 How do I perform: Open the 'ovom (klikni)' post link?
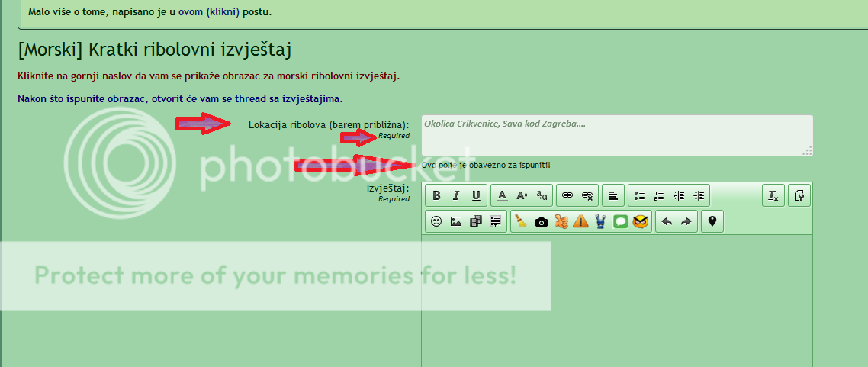(209, 11)
